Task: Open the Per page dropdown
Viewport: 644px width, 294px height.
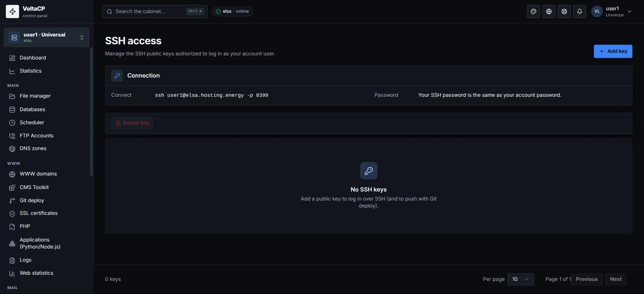Action: pyautogui.click(x=520, y=279)
